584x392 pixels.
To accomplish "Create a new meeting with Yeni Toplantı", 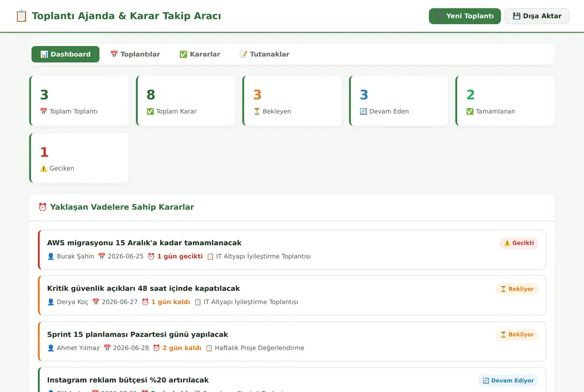I will [465, 16].
